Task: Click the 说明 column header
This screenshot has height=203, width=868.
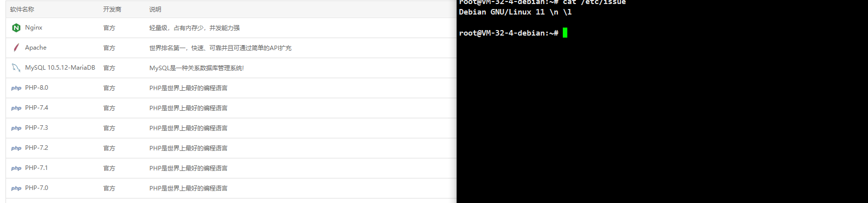Action: pos(155,10)
